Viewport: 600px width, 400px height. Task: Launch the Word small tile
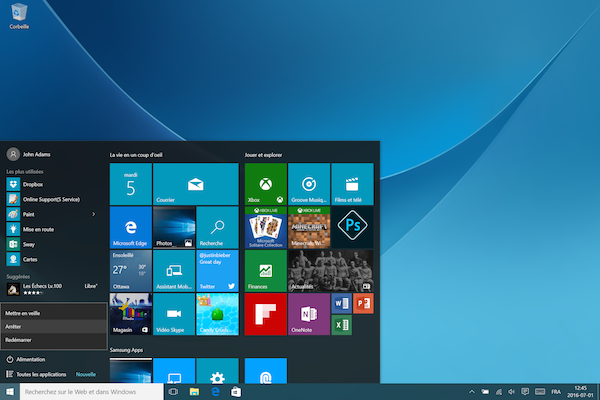click(x=341, y=303)
